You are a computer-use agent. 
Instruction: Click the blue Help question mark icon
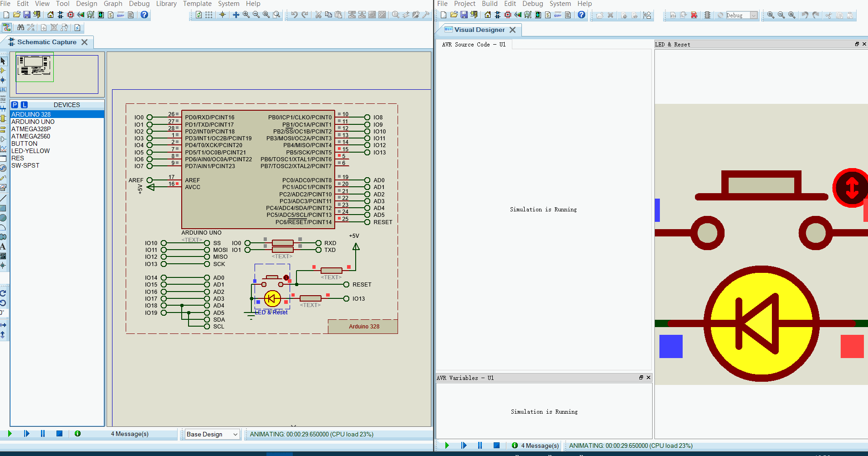[144, 15]
